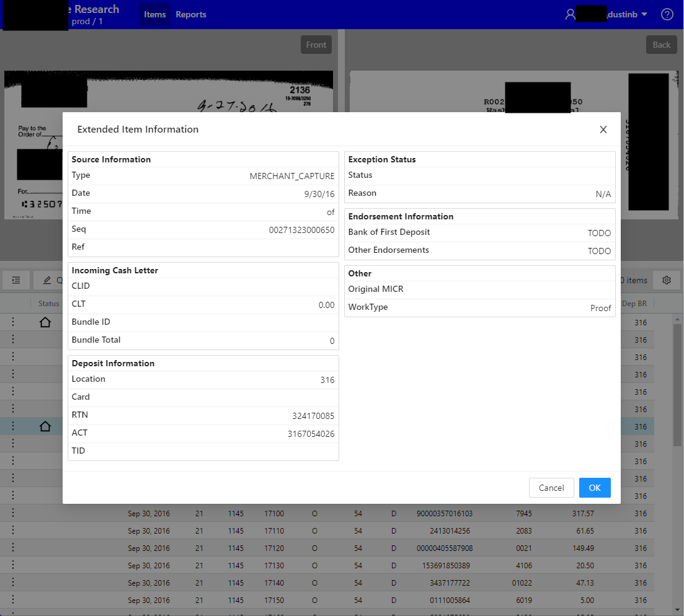Click the Status column header
The height and width of the screenshot is (616, 684).
48,304
